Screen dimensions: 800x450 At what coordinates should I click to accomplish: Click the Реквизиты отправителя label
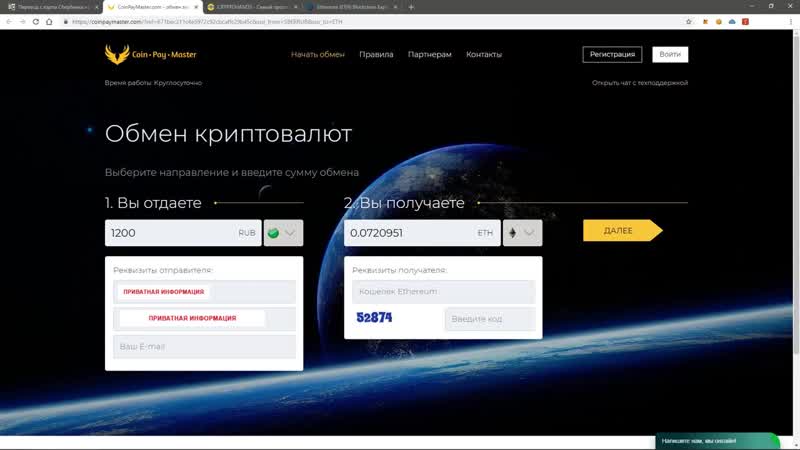click(x=163, y=270)
